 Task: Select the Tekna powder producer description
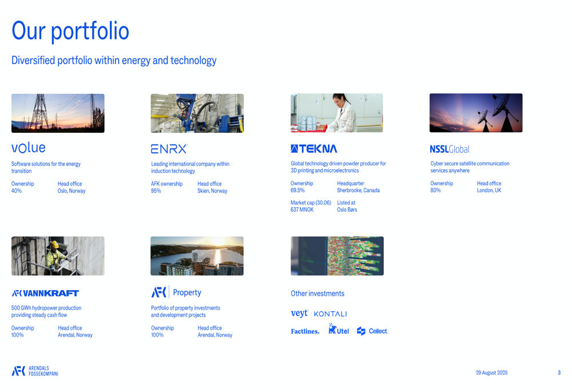(338, 167)
